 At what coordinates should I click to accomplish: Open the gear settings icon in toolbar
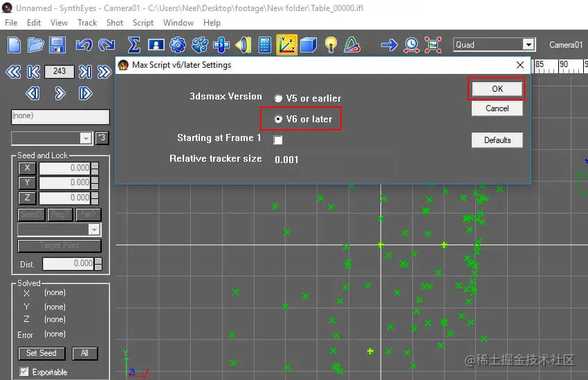pyautogui.click(x=177, y=45)
